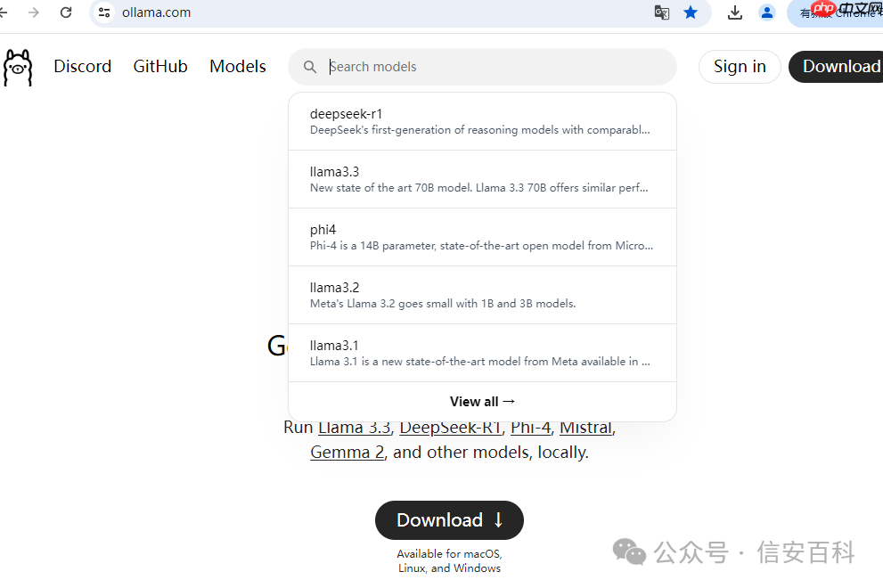The width and height of the screenshot is (883, 588).
Task: Click View all search results
Action: pos(482,402)
